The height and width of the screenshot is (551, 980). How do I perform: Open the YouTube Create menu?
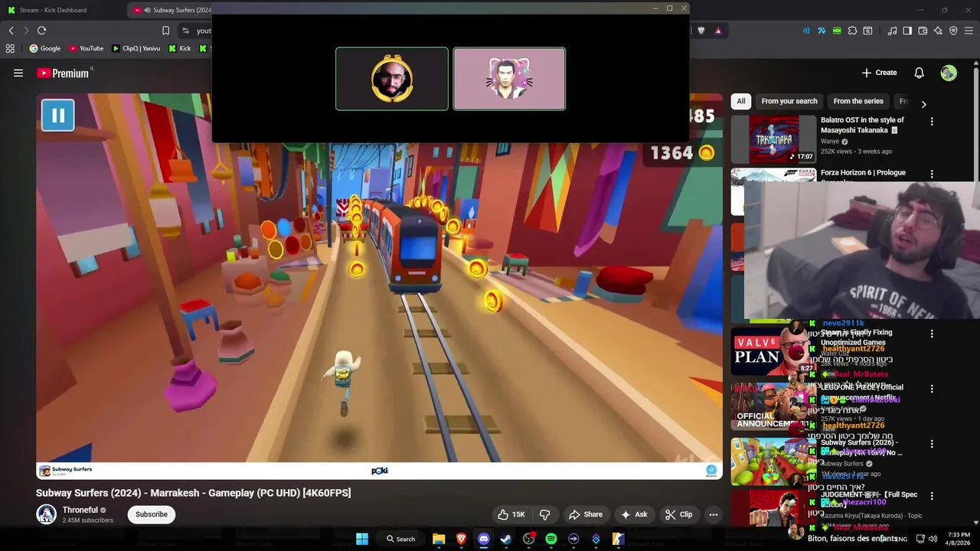879,73
